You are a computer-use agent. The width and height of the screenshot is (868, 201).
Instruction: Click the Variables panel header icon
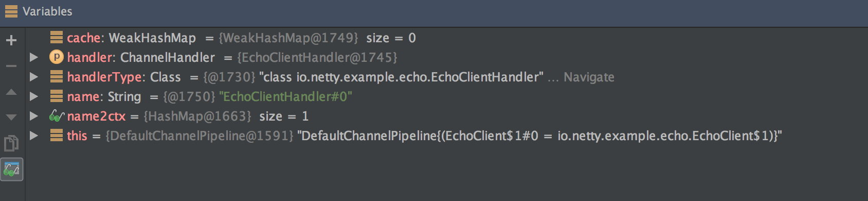[x=11, y=11]
